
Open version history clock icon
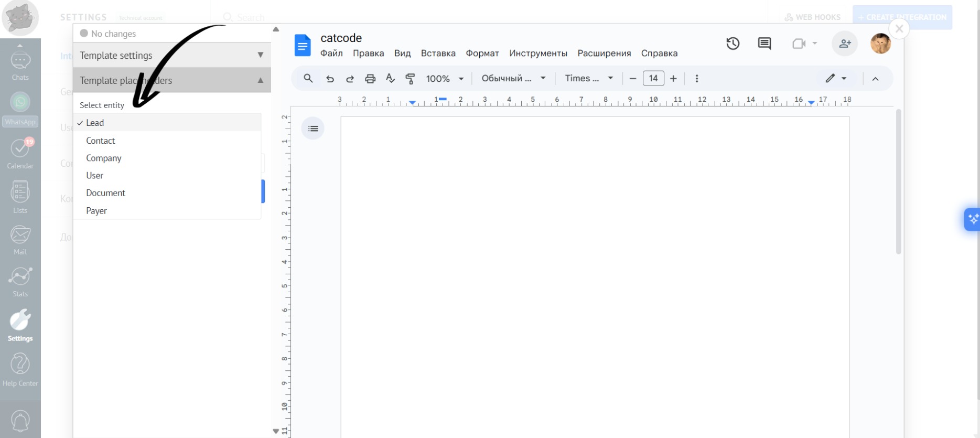tap(733, 44)
